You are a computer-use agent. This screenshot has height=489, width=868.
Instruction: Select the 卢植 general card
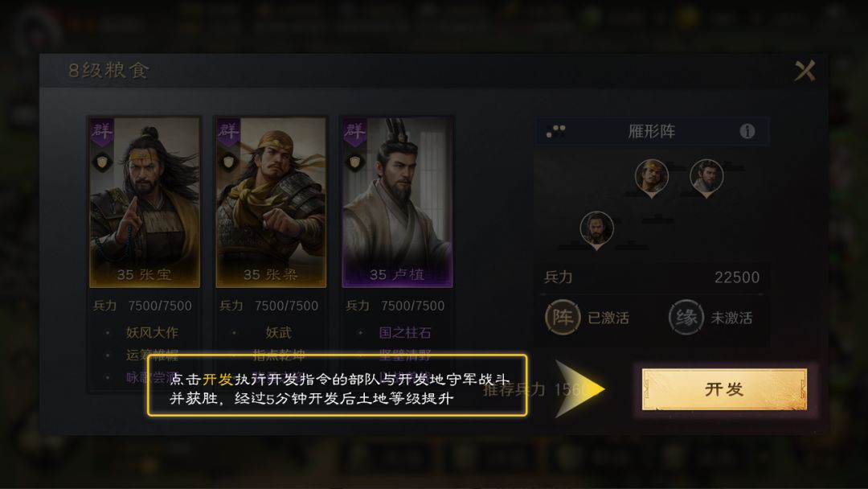pyautogui.click(x=398, y=202)
